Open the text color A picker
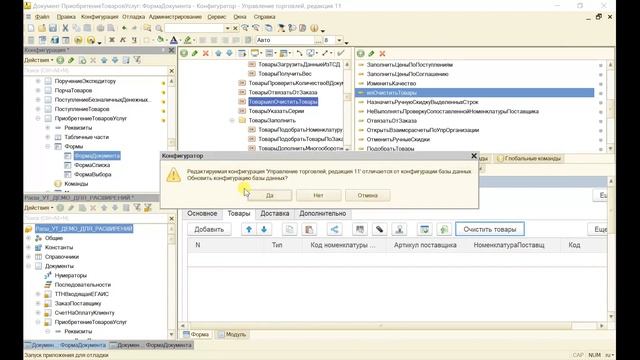Image resolution: width=640 pixels, height=360 pixels. click(173, 40)
